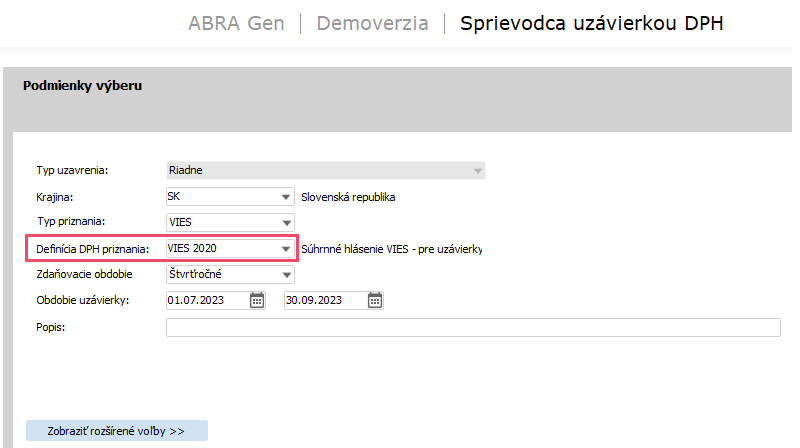Click the ABRA Gen header title
The height and width of the screenshot is (448, 800).
tap(237, 23)
